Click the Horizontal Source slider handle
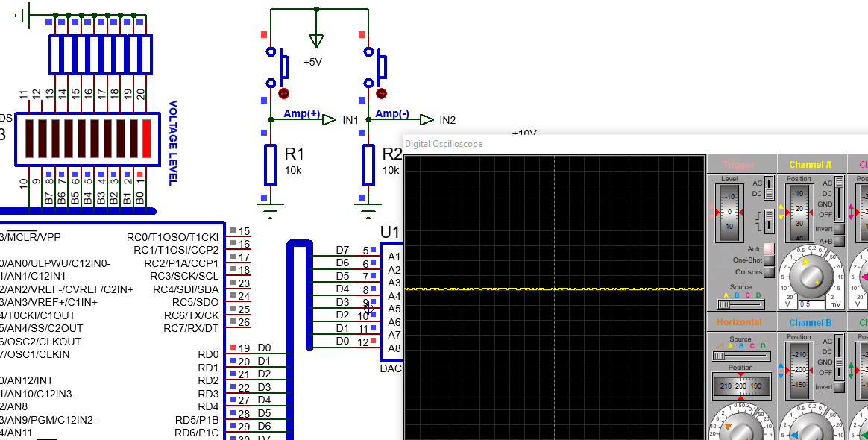Image resolution: width=868 pixels, height=440 pixels. click(718, 356)
